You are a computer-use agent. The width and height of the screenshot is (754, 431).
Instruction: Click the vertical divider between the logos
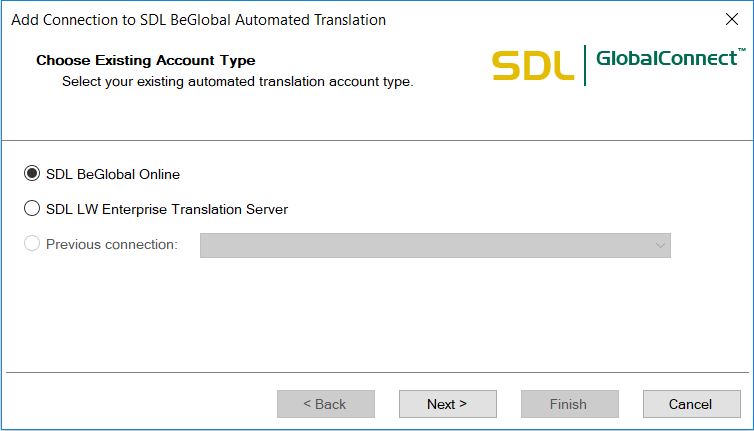[585, 65]
